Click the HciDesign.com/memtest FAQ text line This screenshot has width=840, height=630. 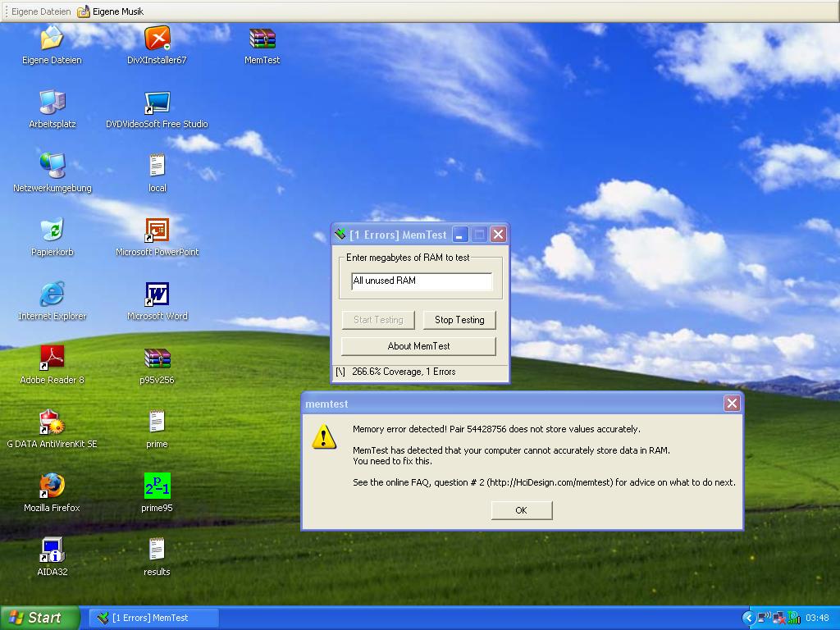click(544, 482)
